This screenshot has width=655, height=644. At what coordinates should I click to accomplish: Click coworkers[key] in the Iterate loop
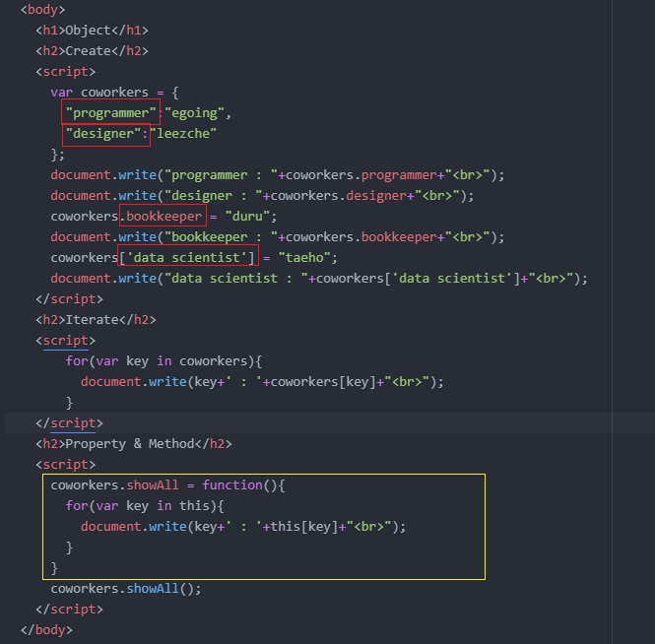[x=323, y=382]
